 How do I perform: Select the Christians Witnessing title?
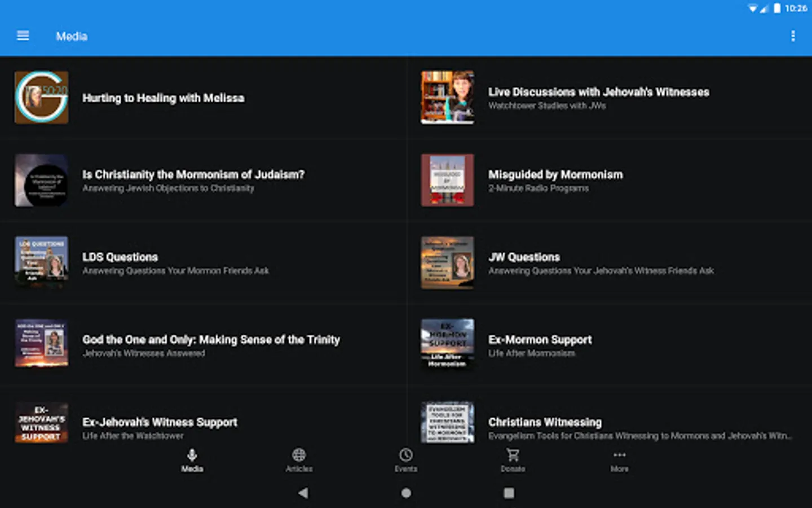[545, 422]
